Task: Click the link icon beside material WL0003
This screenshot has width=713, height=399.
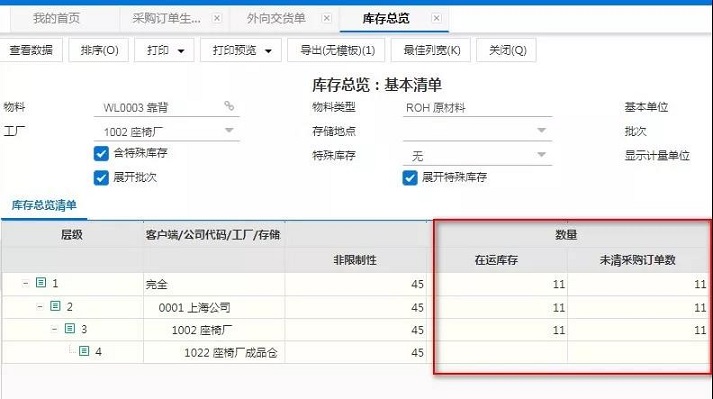Action: 229,106
